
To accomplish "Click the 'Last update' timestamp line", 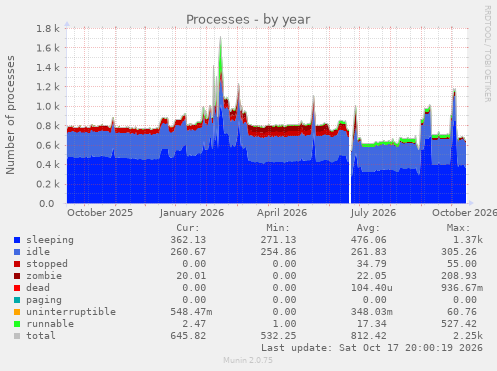I will [x=372, y=348].
